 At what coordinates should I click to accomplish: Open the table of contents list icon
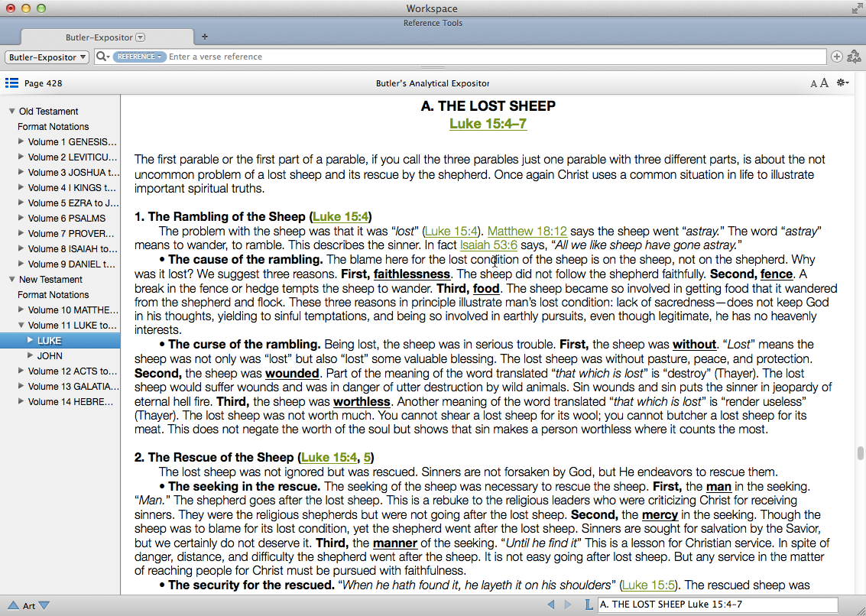tap(11, 83)
